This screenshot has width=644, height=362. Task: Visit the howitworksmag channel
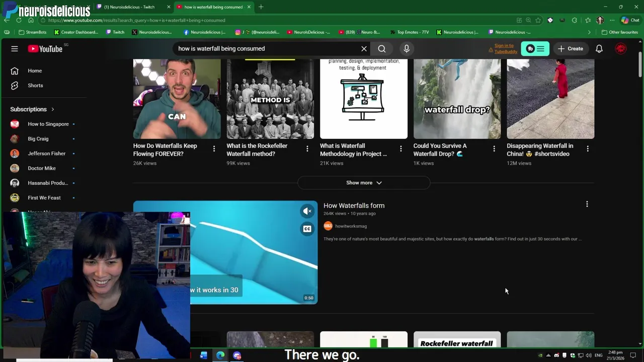[351, 226]
